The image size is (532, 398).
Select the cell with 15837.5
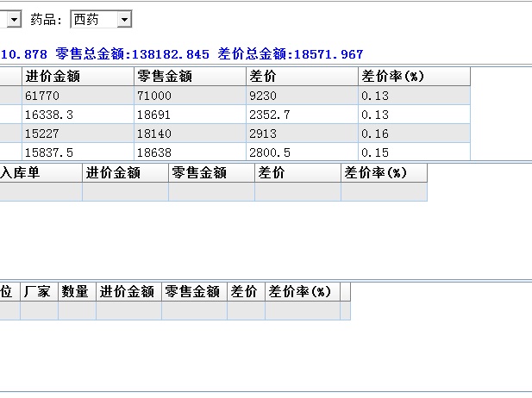coord(78,152)
